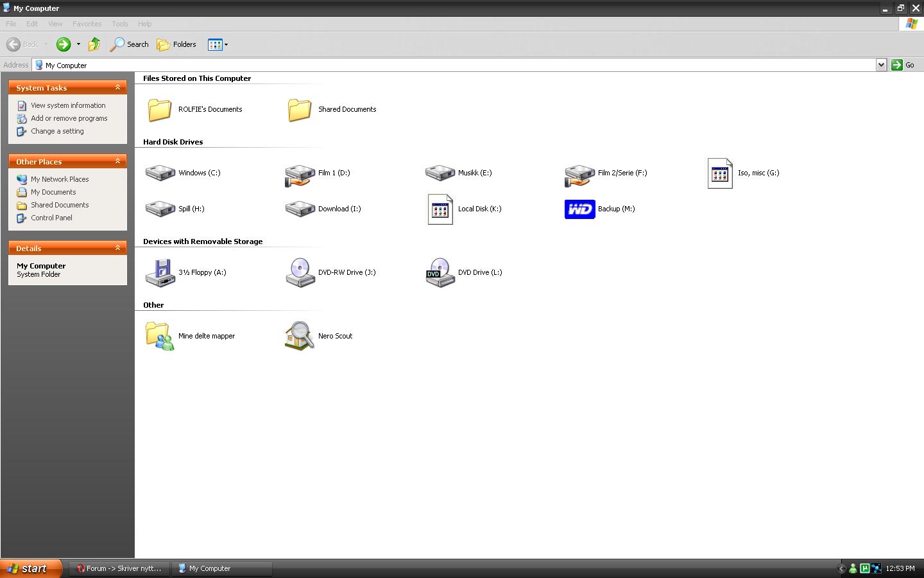Open the View menu

point(55,24)
